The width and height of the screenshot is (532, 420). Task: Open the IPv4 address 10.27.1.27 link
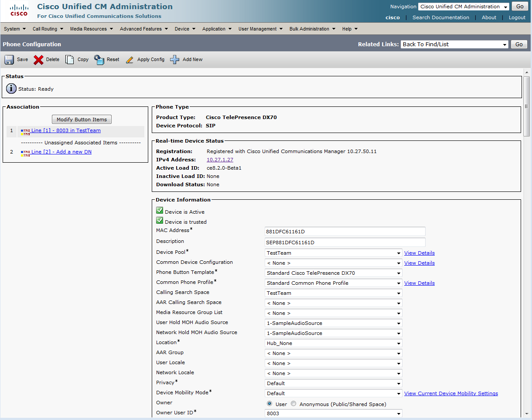click(220, 160)
